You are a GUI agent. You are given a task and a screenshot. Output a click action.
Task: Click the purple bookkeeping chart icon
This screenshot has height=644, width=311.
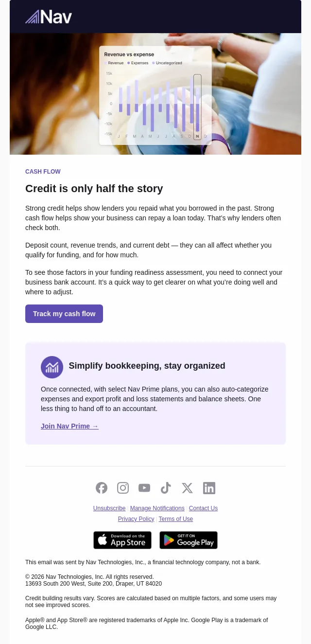click(x=52, y=367)
